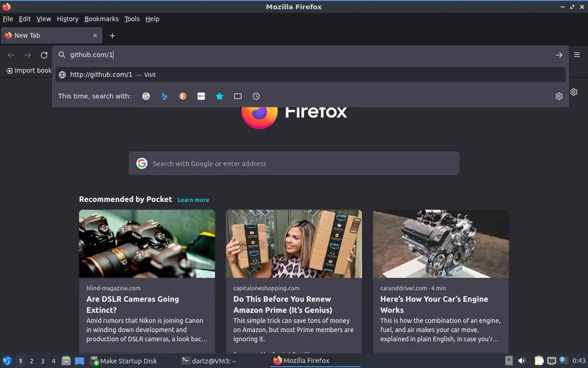This screenshot has width=588, height=368.
Task: Open the volume control tray icon
Action: (x=522, y=361)
